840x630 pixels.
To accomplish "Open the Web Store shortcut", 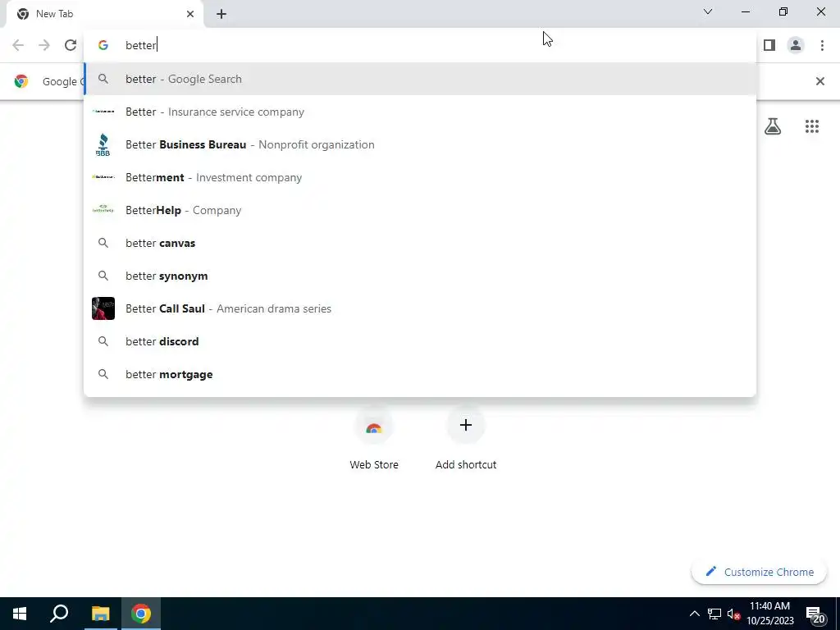I will 374,440.
